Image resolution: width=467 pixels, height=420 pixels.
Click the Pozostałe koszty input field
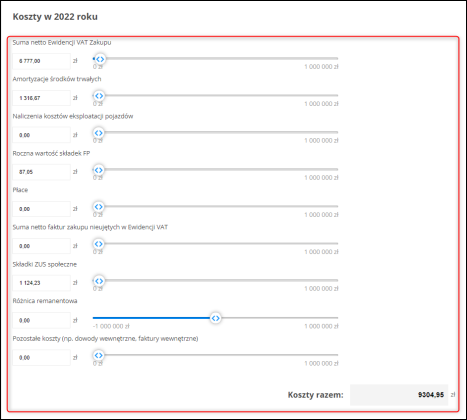click(42, 357)
